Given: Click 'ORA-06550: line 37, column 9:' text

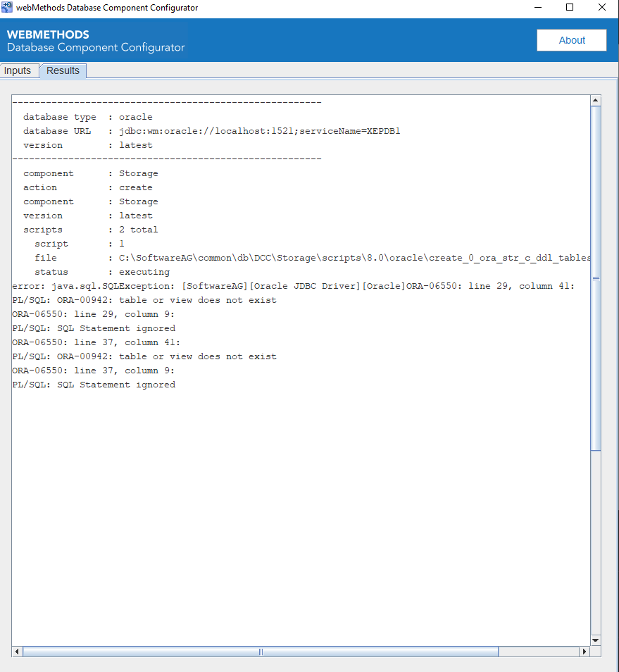Looking at the screenshot, I should click(93, 371).
